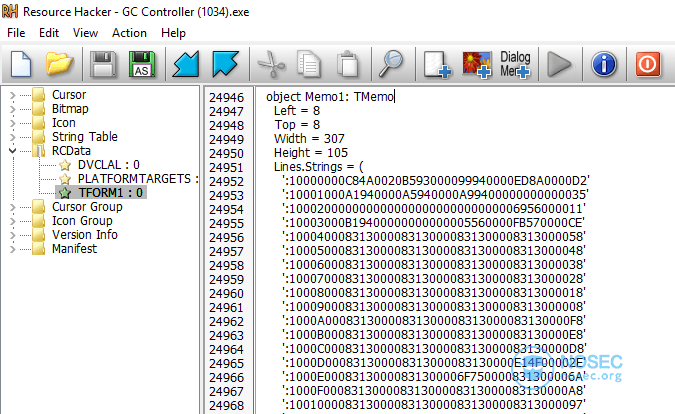Select the Icon folder in tree
Viewport: 675px width, 414px height.
click(x=64, y=123)
